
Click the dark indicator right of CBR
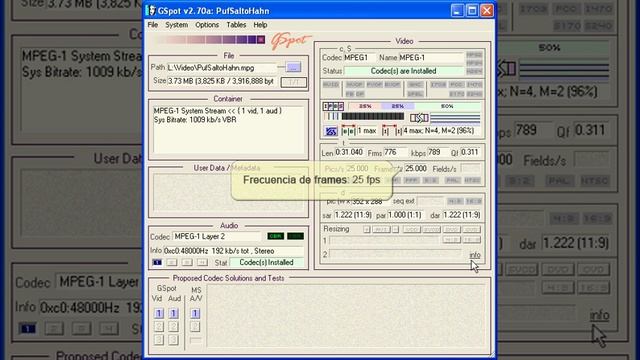tap(295, 236)
